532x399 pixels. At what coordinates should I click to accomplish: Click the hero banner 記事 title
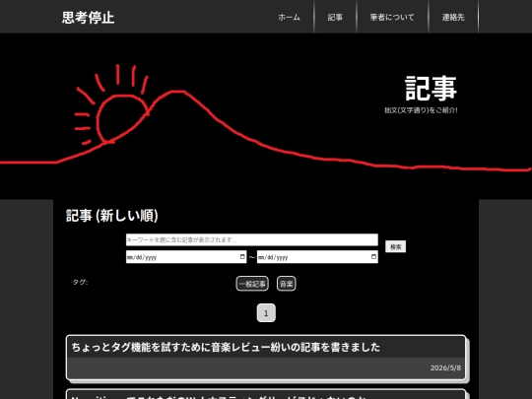click(x=431, y=89)
